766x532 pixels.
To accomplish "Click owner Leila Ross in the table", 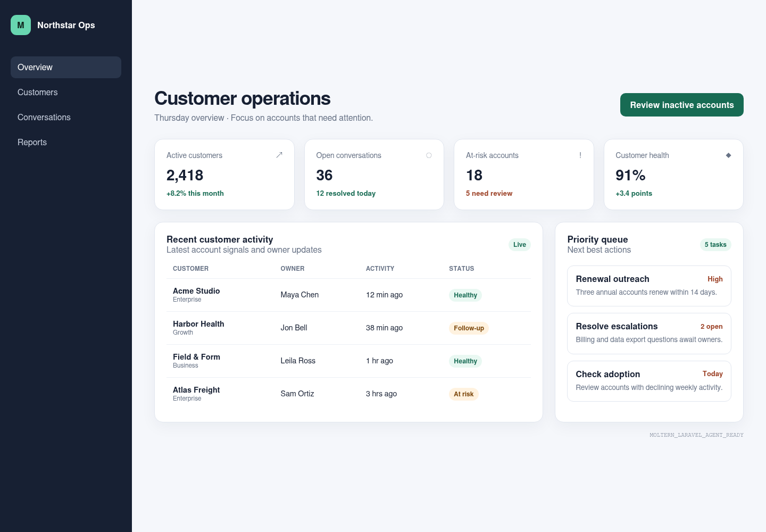I will [298, 361].
